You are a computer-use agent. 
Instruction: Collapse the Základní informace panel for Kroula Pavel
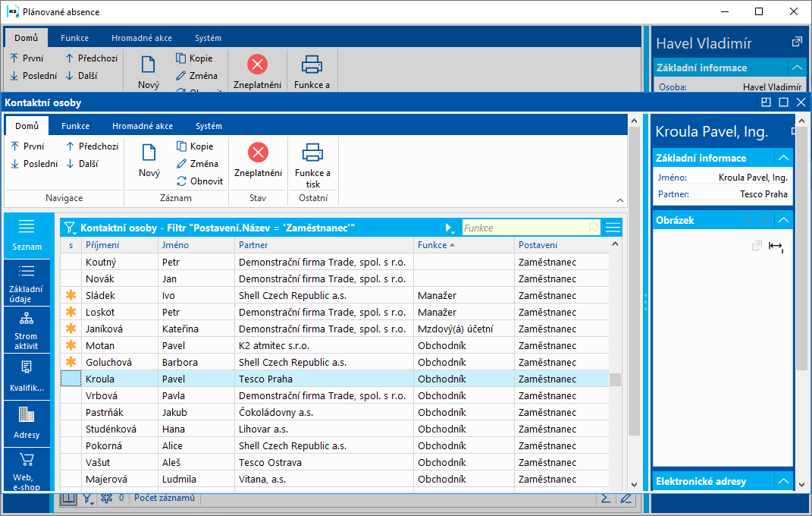(x=783, y=158)
